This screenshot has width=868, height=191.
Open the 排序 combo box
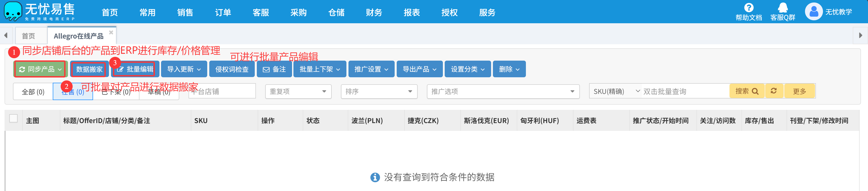click(x=379, y=91)
